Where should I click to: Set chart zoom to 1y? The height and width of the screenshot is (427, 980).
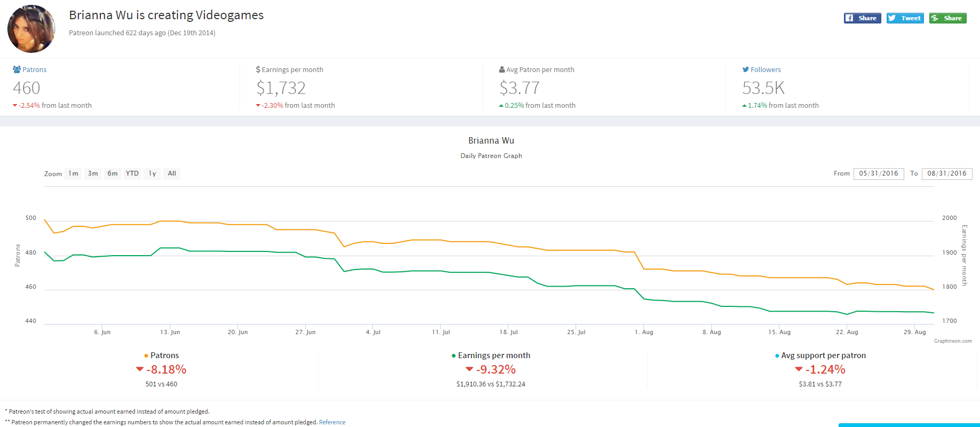click(152, 173)
